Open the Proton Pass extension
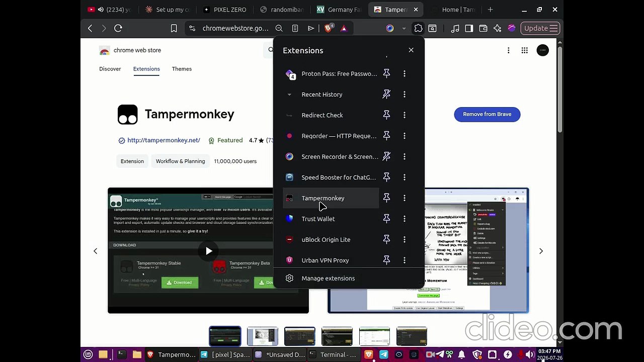 pyautogui.click(x=331, y=74)
